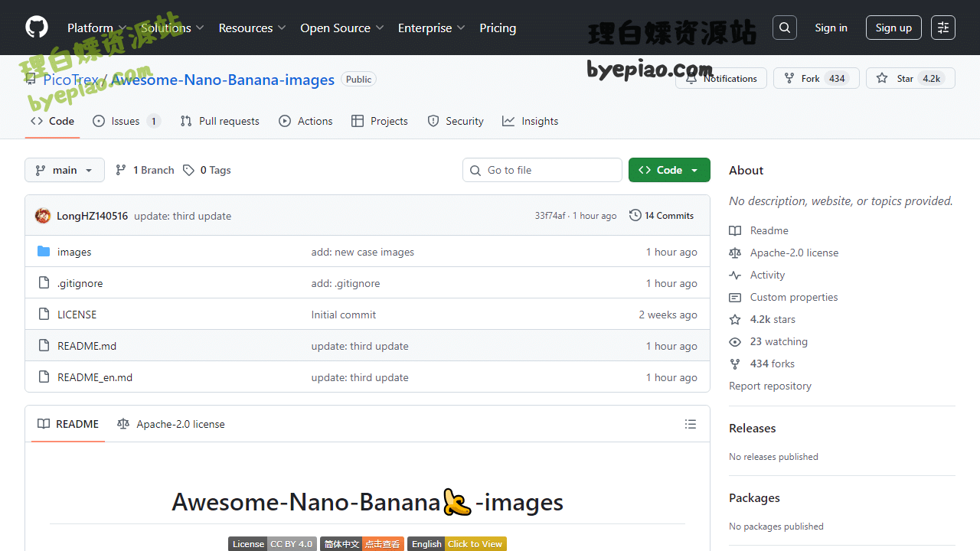Select the Code repository tab
980x551 pixels.
52,121
